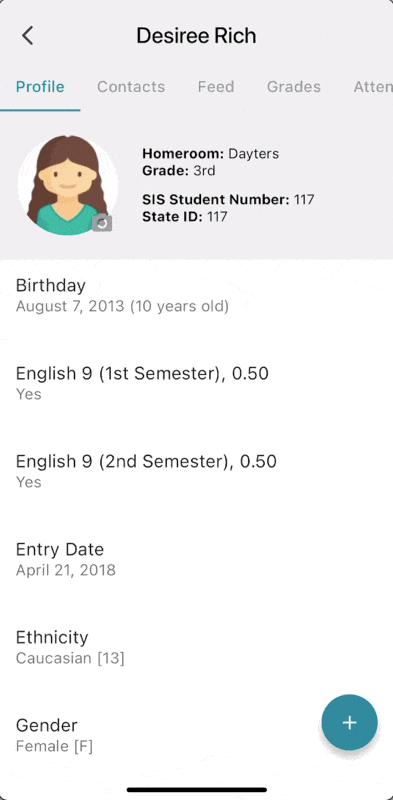Tap the SIS Student Number line
The height and width of the screenshot is (800, 393).
228,199
